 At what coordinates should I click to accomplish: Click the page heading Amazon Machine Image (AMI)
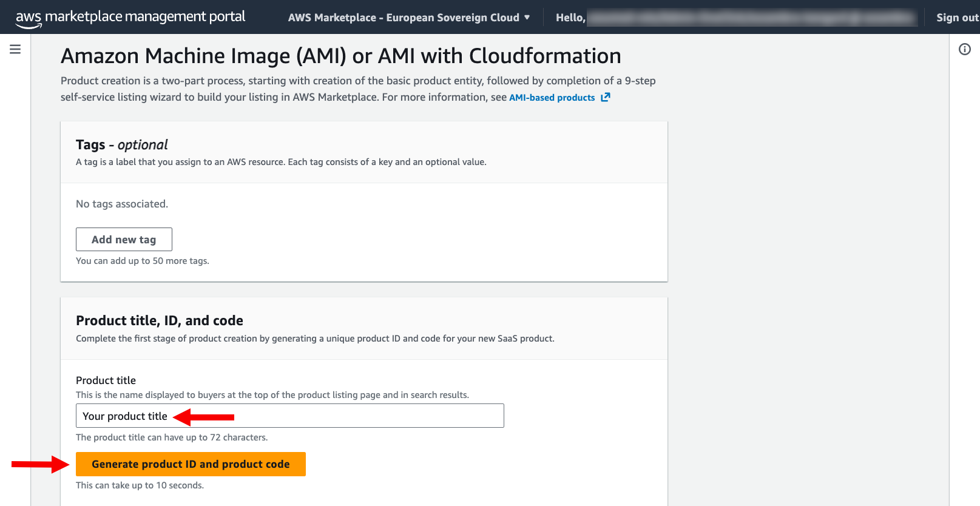tap(341, 56)
